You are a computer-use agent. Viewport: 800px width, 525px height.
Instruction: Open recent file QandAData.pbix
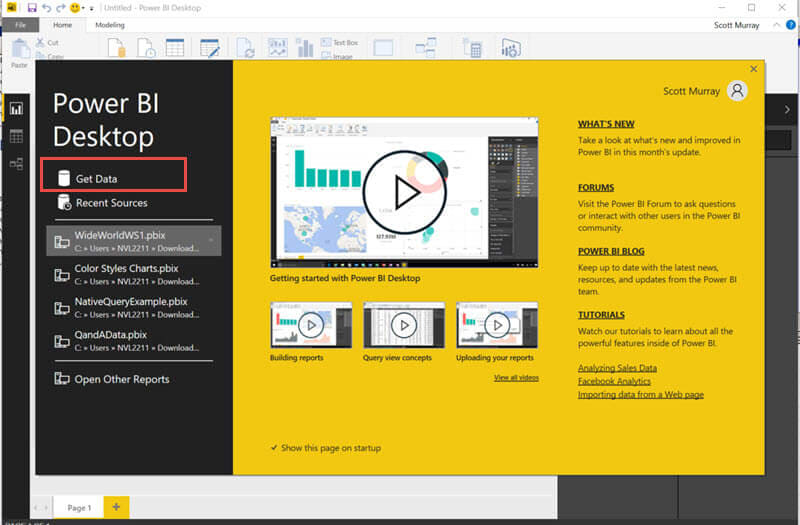pos(134,341)
